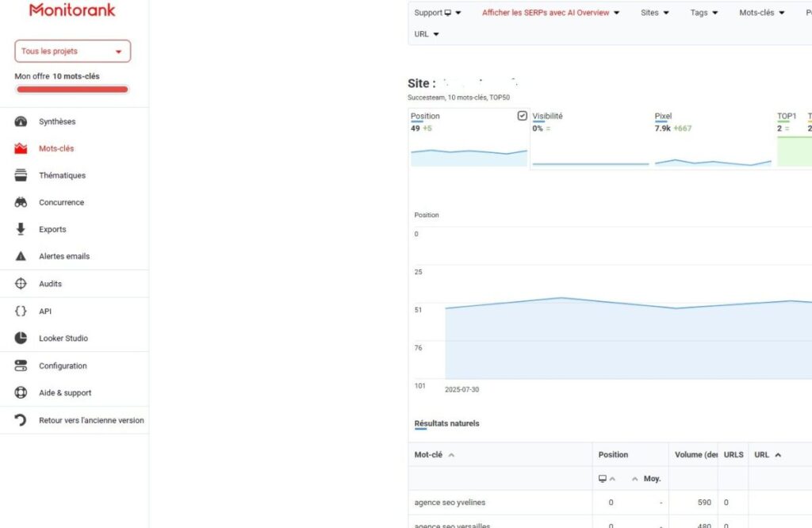Expand the Support filter dropdown
The image size is (812, 528).
[x=437, y=13]
